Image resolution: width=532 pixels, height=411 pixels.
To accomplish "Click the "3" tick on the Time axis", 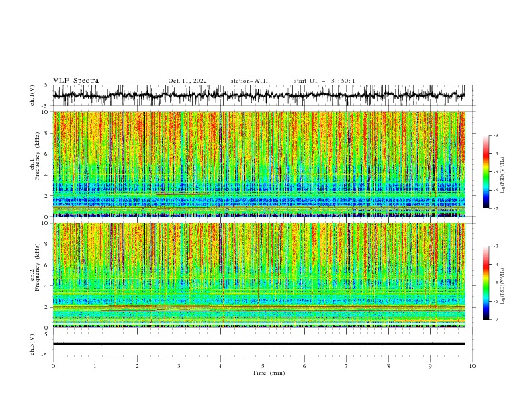I will (x=179, y=366).
